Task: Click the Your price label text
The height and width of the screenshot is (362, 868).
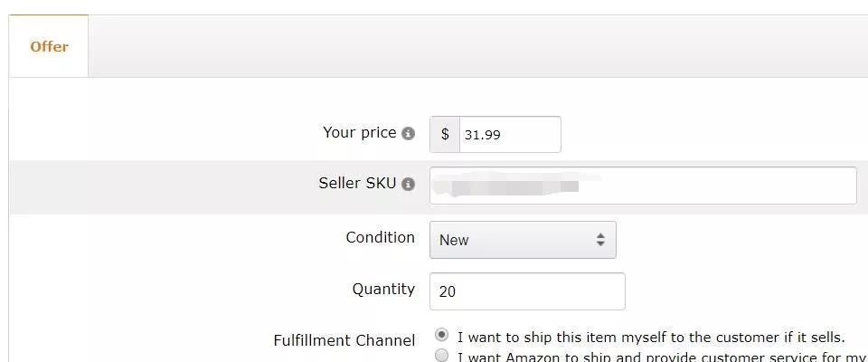Action: tap(360, 132)
